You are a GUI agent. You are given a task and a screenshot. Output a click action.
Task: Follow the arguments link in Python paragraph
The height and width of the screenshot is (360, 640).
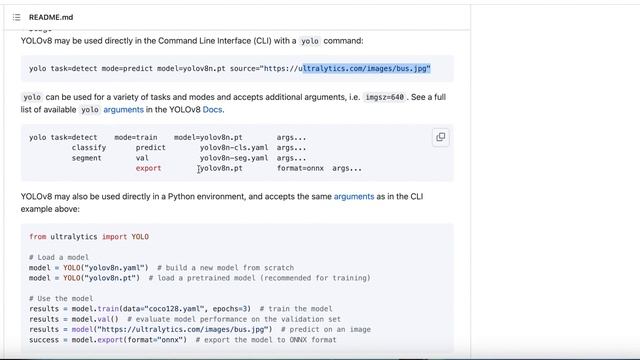click(x=354, y=196)
